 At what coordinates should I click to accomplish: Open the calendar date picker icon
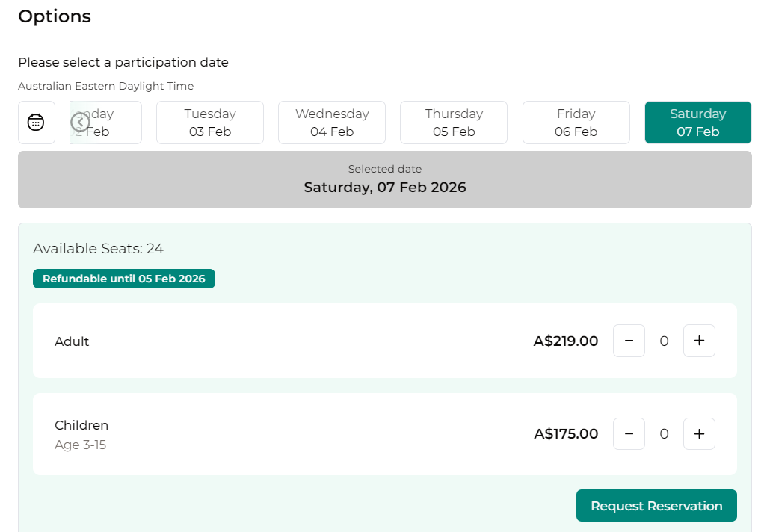pyautogui.click(x=37, y=123)
